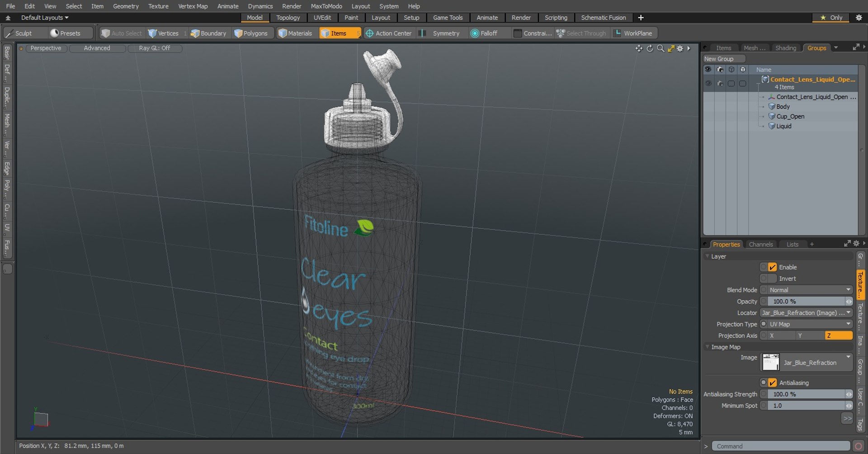Click the viewport axis orientation gizmo
The image size is (868, 454).
point(40,418)
